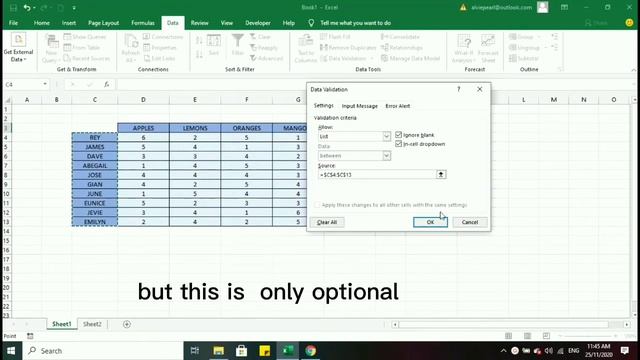Viewport: 640px width, 360px height.
Task: Select the LEMONS header cell
Action: click(195, 128)
